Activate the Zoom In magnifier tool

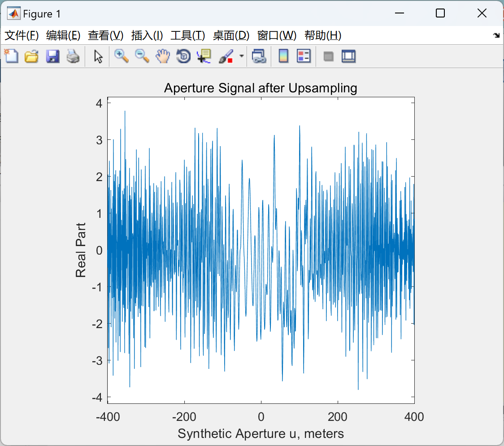tap(121, 56)
